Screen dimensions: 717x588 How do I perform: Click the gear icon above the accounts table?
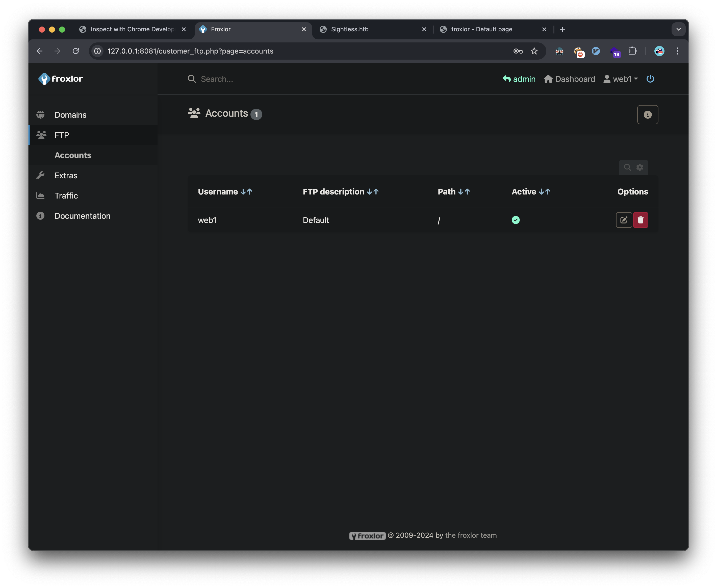(x=640, y=167)
